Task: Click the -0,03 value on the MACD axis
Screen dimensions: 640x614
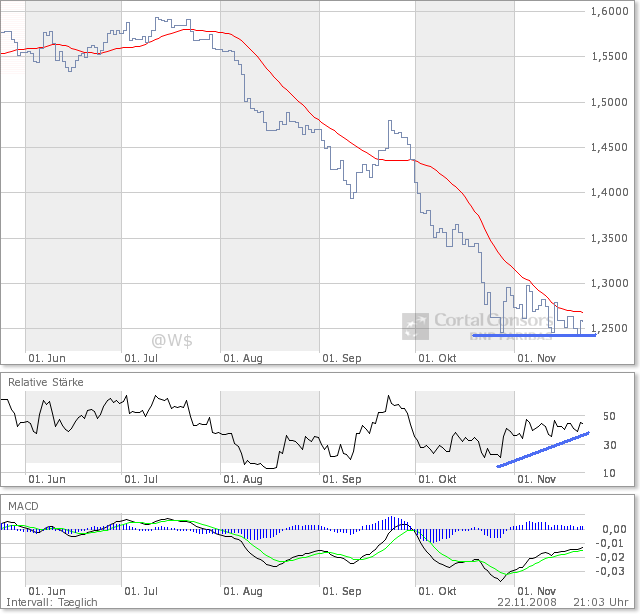Action: coord(610,571)
